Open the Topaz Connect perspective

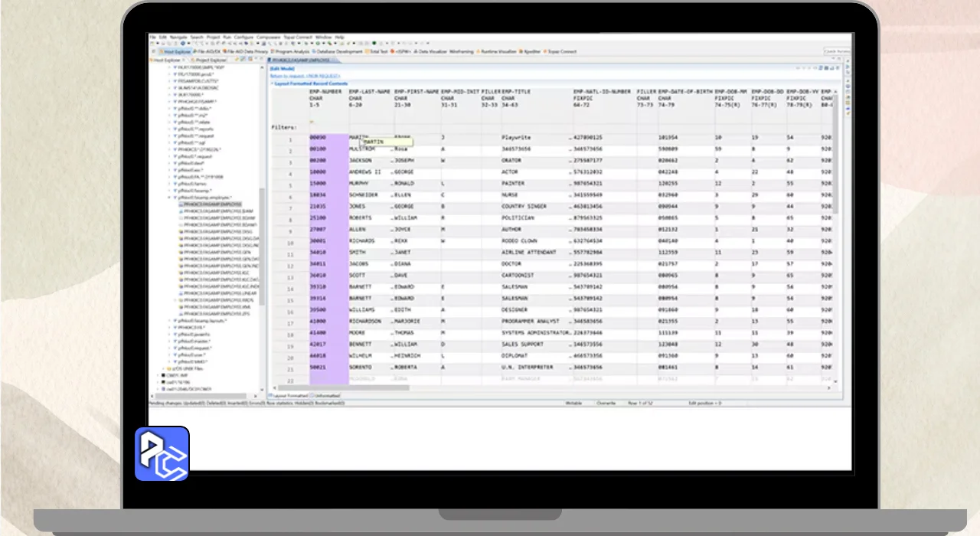(562, 51)
